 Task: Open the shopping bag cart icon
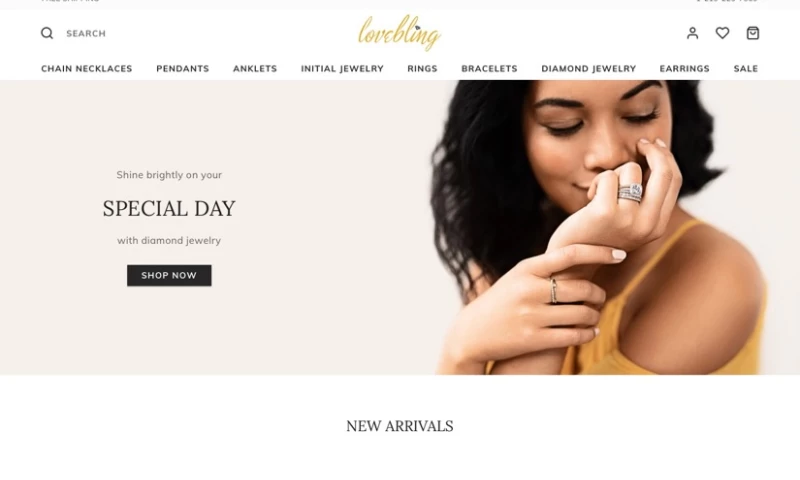(753, 33)
